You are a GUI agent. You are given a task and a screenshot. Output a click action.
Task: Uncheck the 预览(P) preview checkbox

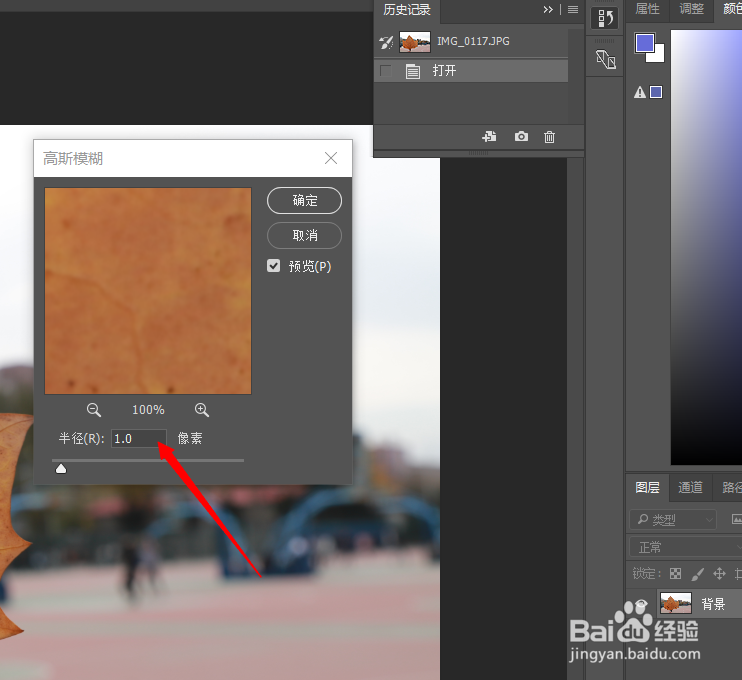pyautogui.click(x=274, y=265)
